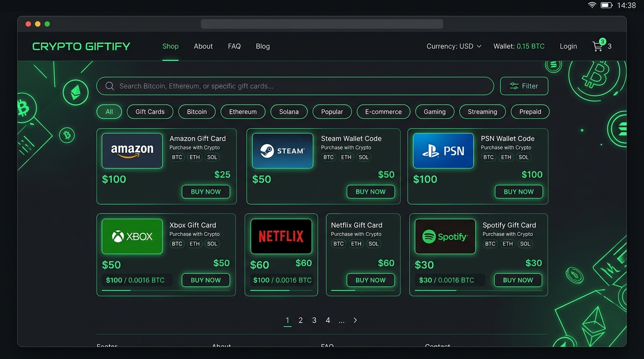Select SOL tag on PSN Wallet Code

[524, 157]
